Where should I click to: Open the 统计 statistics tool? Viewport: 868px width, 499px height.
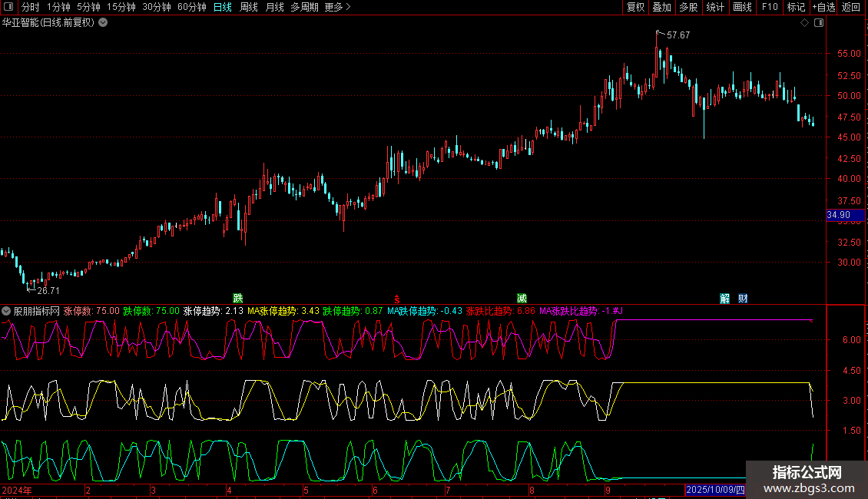click(715, 7)
